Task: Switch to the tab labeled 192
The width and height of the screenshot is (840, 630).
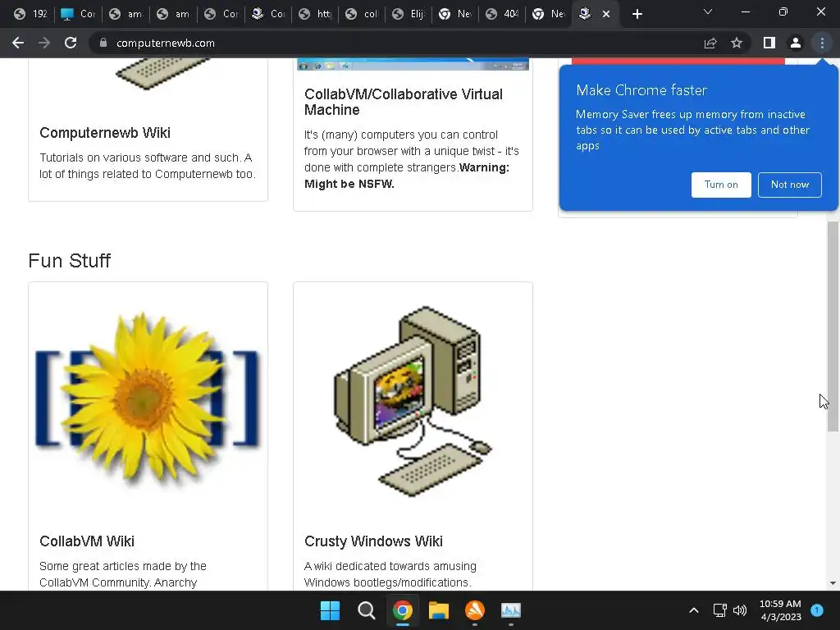Action: (30, 14)
